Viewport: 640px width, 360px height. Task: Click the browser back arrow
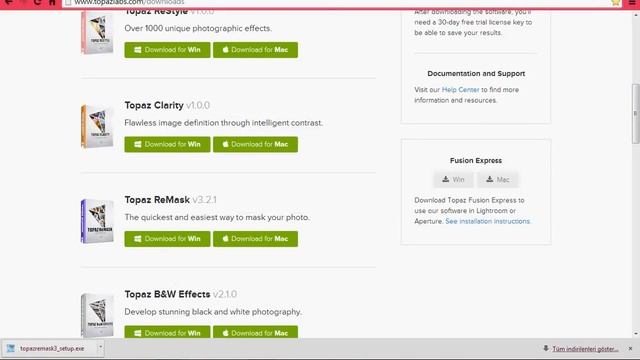point(8,2)
